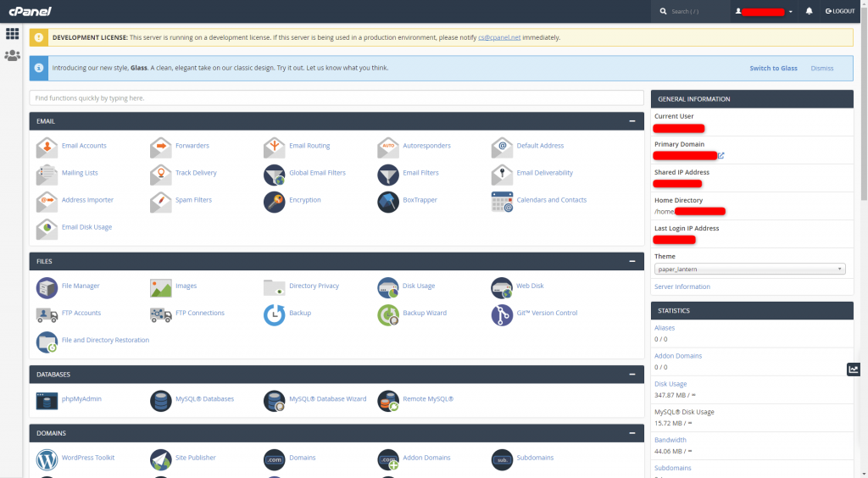Open the FTP Accounts icon

click(x=47, y=314)
